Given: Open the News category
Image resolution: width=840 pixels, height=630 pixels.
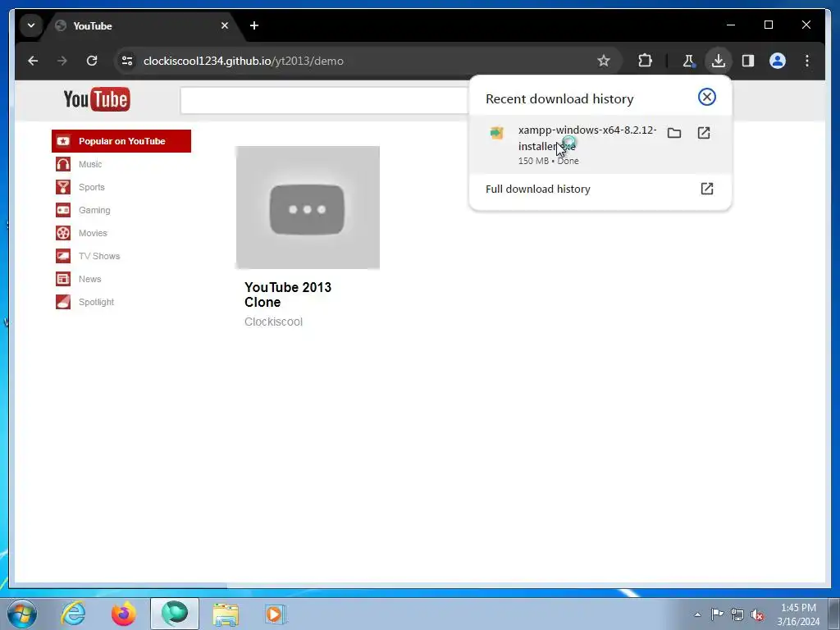Looking at the screenshot, I should pyautogui.click(x=89, y=279).
